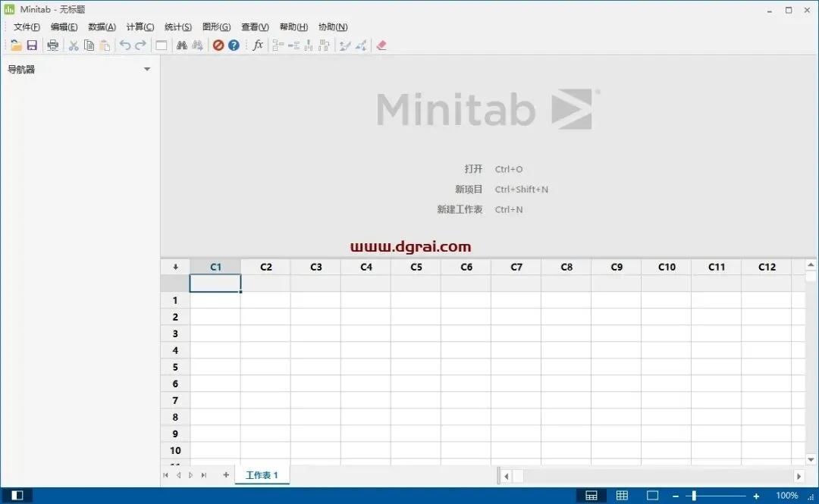Toggle data entry direction arrow in worksheet corner
This screenshot has height=504, width=819.
click(x=175, y=267)
